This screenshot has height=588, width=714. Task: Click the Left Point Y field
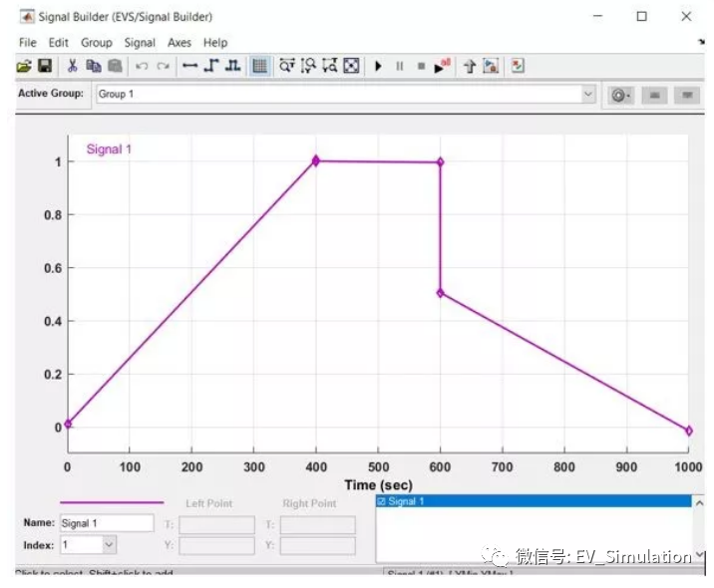[216, 546]
